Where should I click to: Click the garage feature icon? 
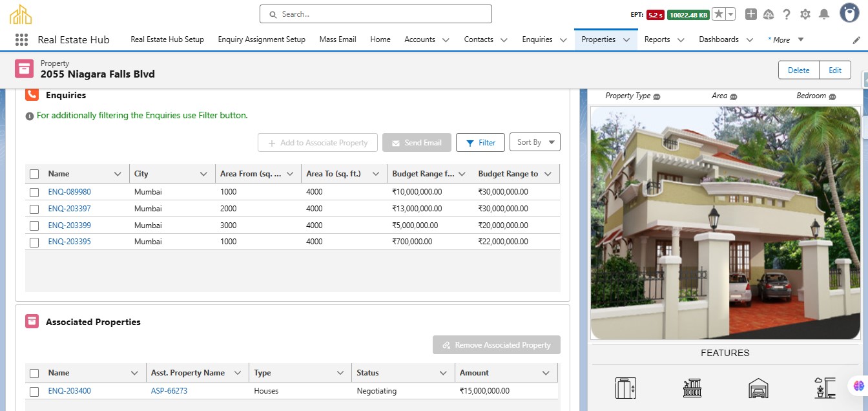(x=758, y=388)
